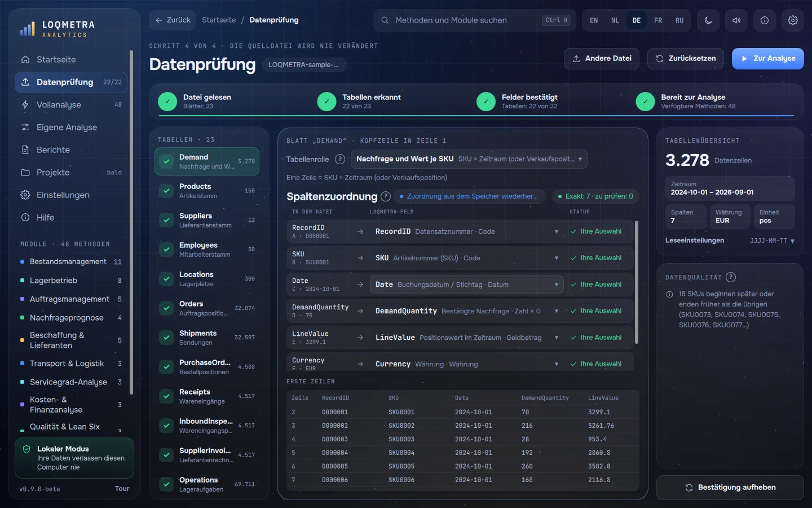Open the info circle icon in top bar

click(x=765, y=20)
